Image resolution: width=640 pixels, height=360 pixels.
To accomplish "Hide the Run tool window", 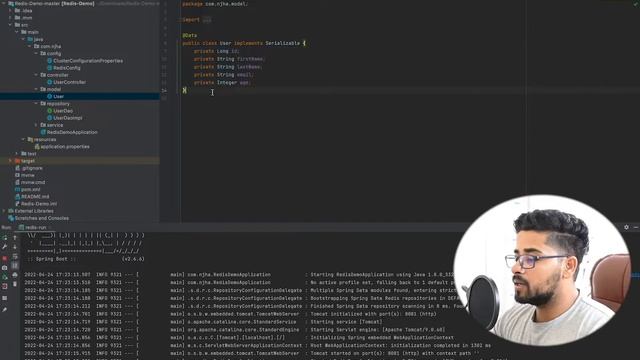I will pos(636,227).
